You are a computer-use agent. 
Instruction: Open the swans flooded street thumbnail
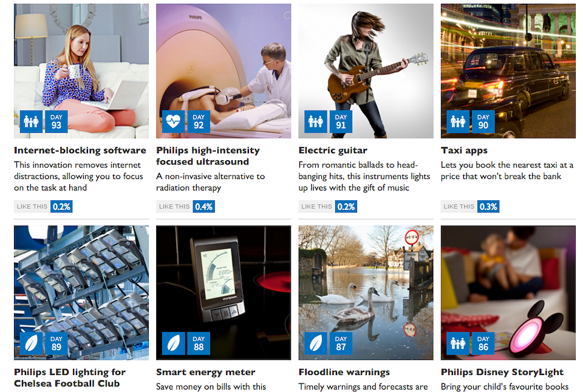click(366, 293)
